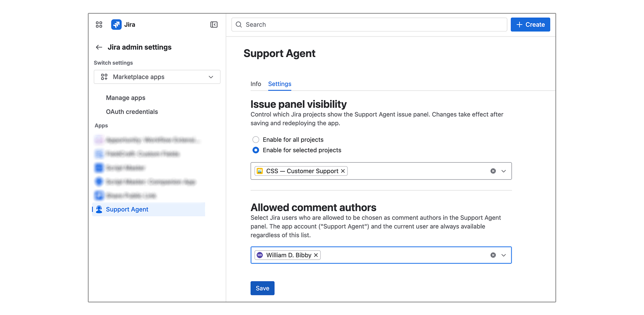Screen dimensions: 644x315
Task: Remove the William D. Bibby tag
Action: pos(316,255)
